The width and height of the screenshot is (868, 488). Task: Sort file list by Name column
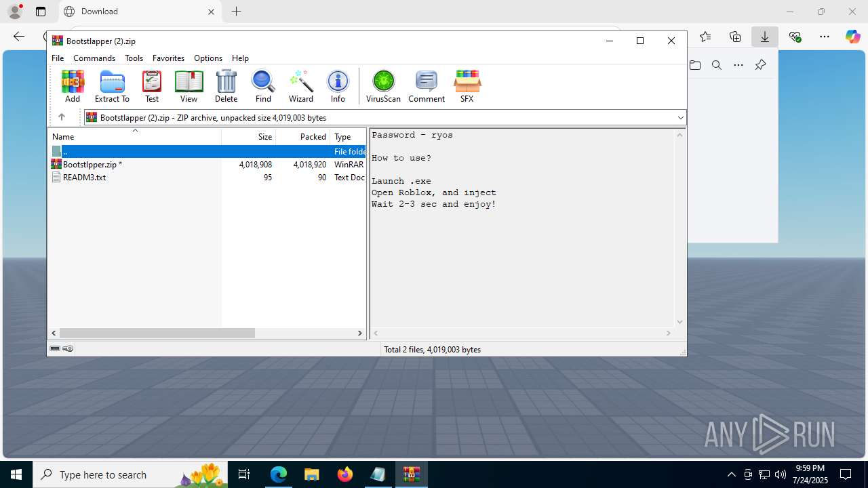pyautogui.click(x=134, y=137)
